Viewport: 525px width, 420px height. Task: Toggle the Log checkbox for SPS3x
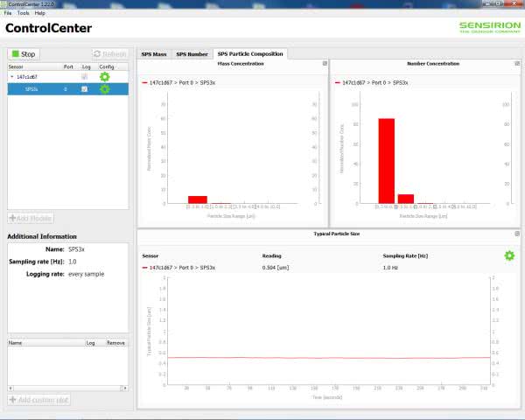tap(84, 89)
